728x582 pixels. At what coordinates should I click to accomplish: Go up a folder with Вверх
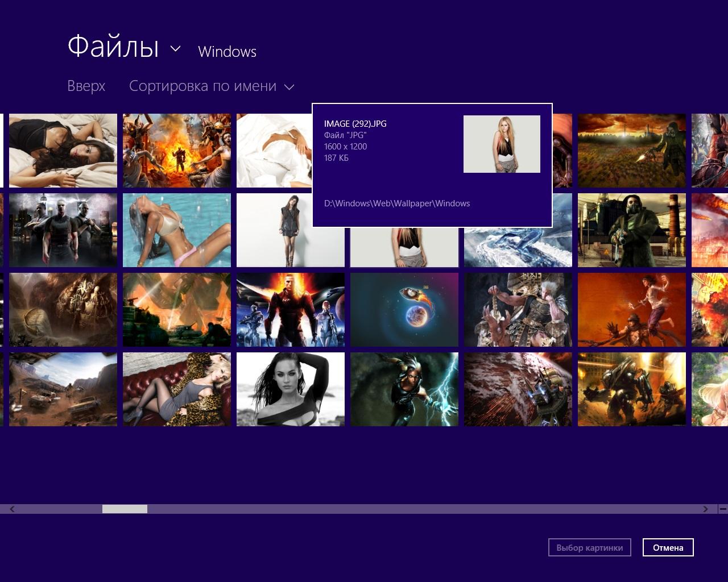[x=86, y=86]
